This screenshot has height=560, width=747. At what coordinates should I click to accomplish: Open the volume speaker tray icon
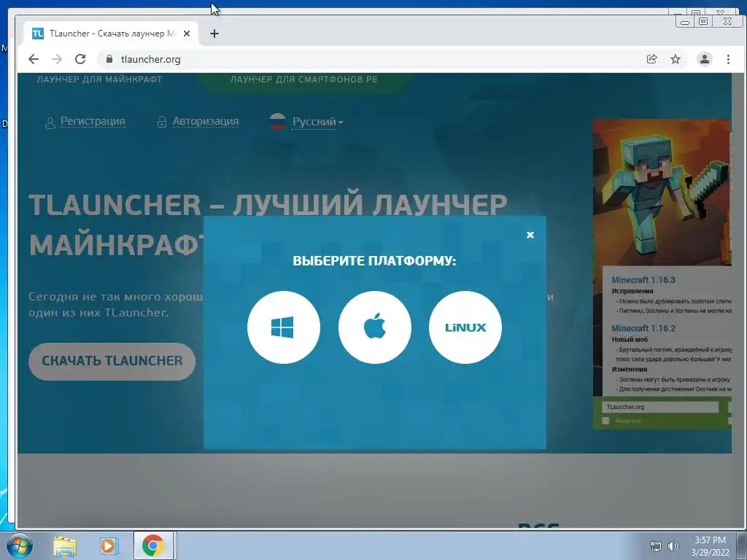(673, 546)
